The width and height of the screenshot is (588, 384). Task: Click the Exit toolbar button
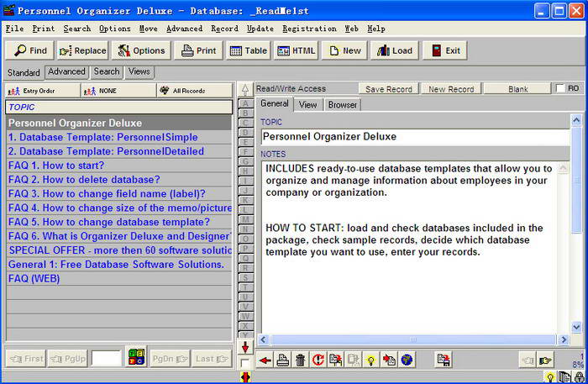point(444,50)
